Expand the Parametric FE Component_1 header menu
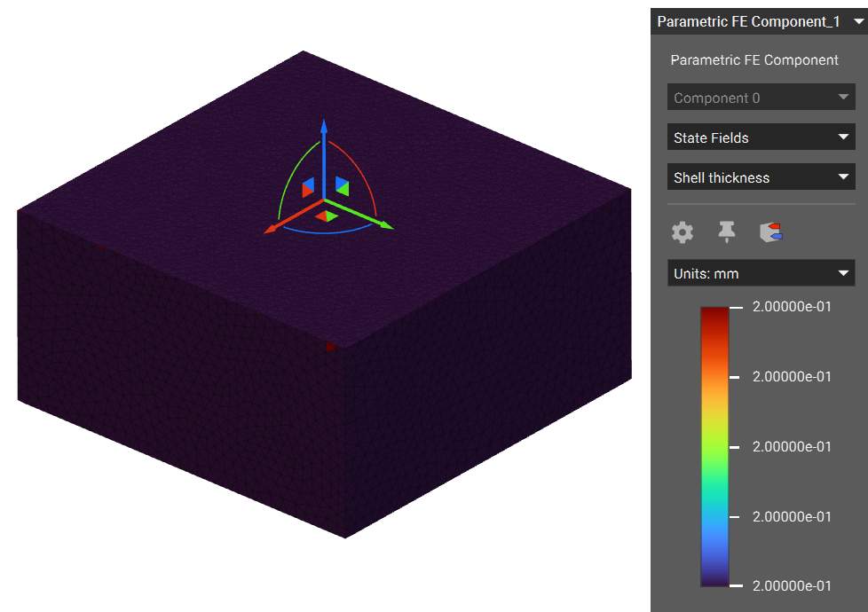 point(858,22)
